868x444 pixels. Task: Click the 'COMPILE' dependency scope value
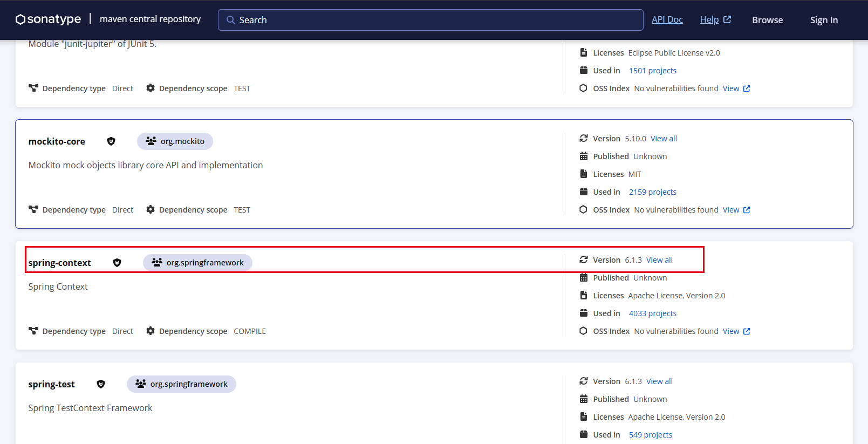tap(250, 331)
